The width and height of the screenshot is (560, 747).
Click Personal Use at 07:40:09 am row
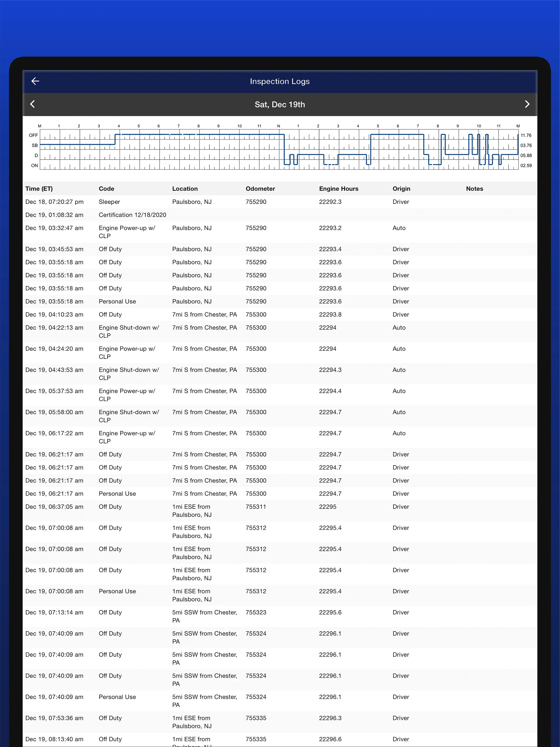pyautogui.click(x=117, y=697)
